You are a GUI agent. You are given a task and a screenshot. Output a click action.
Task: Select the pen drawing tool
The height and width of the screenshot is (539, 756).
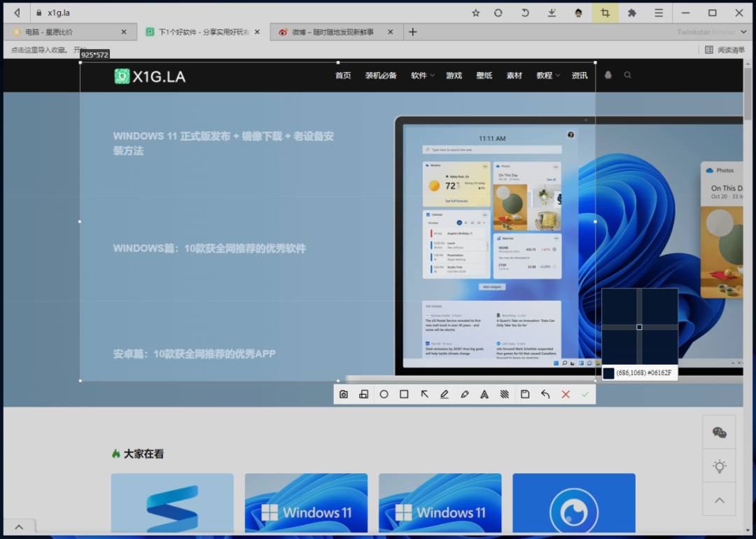[x=444, y=394]
